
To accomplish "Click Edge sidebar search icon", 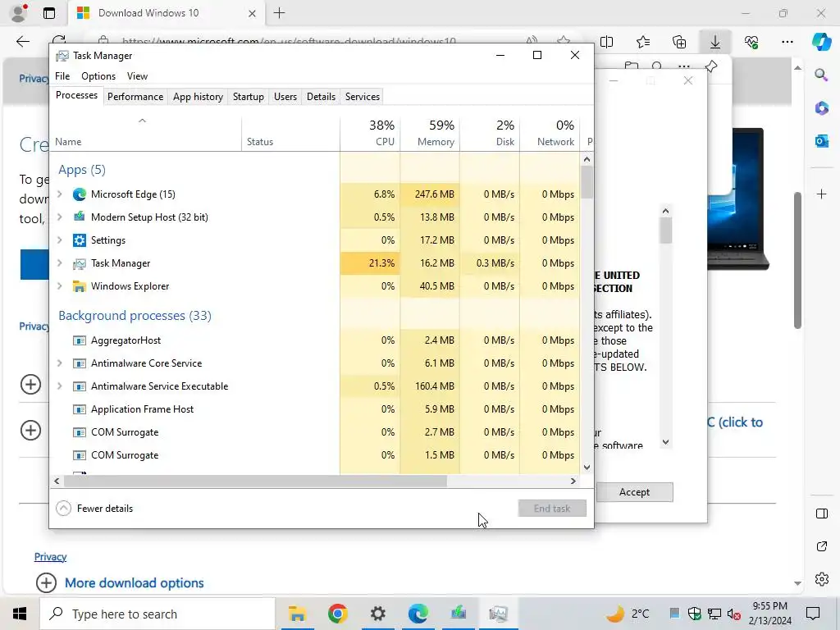I will [821, 75].
